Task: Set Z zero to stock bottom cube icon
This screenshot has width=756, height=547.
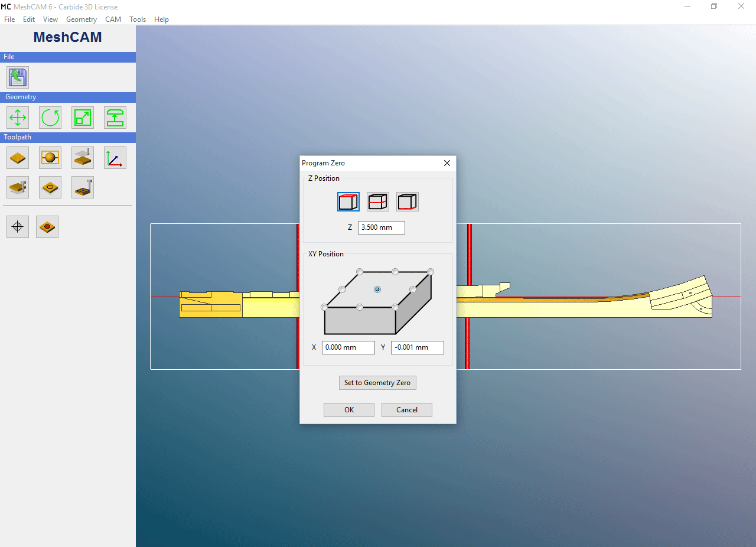Action: point(408,202)
